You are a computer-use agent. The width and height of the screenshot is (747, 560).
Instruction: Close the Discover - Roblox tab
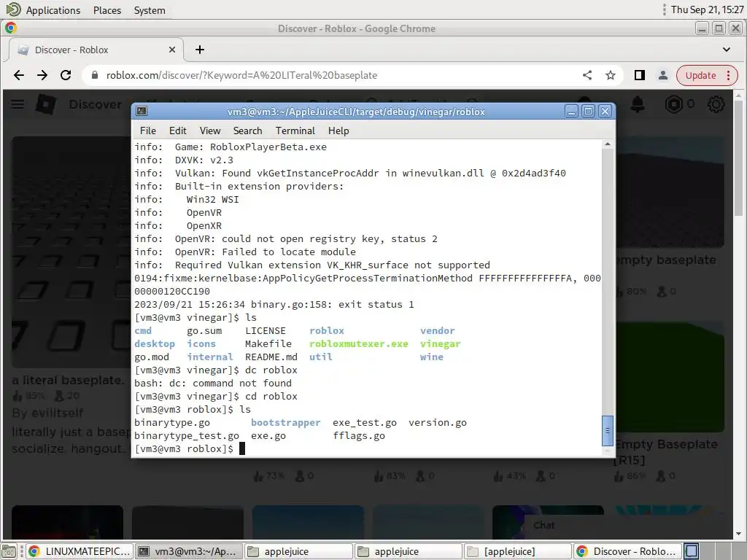172,50
